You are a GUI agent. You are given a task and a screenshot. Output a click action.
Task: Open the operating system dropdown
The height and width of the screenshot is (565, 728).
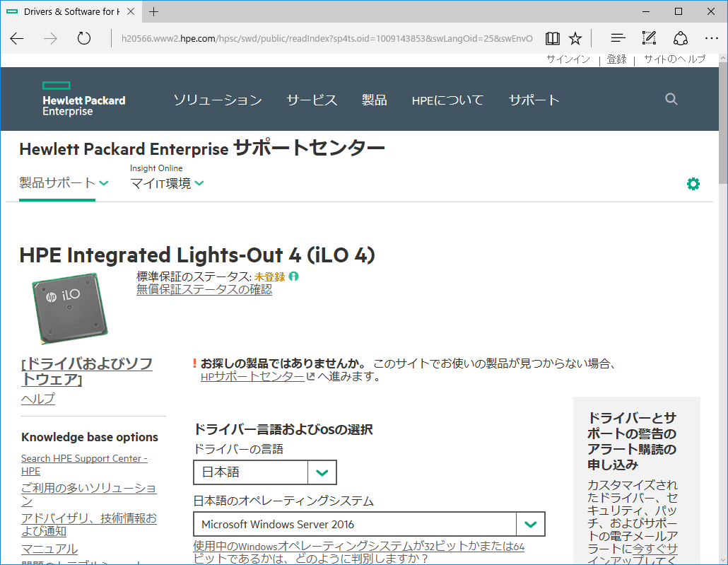tap(369, 524)
